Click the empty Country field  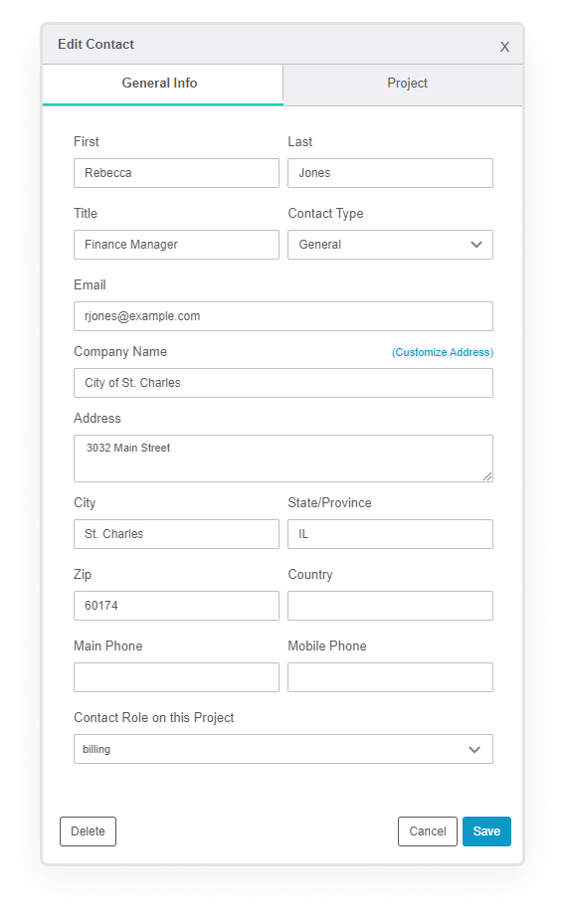point(390,606)
